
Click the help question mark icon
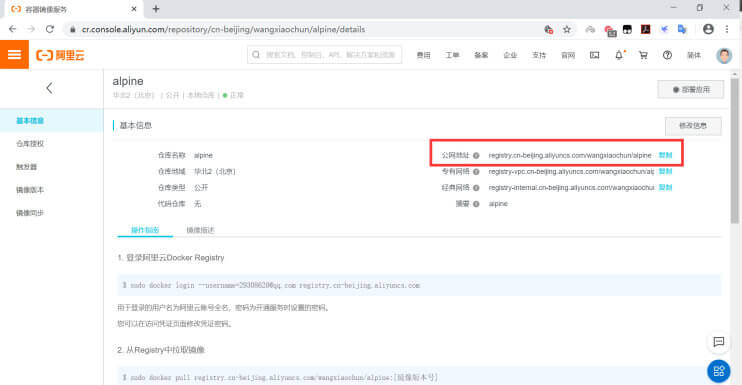[667, 55]
